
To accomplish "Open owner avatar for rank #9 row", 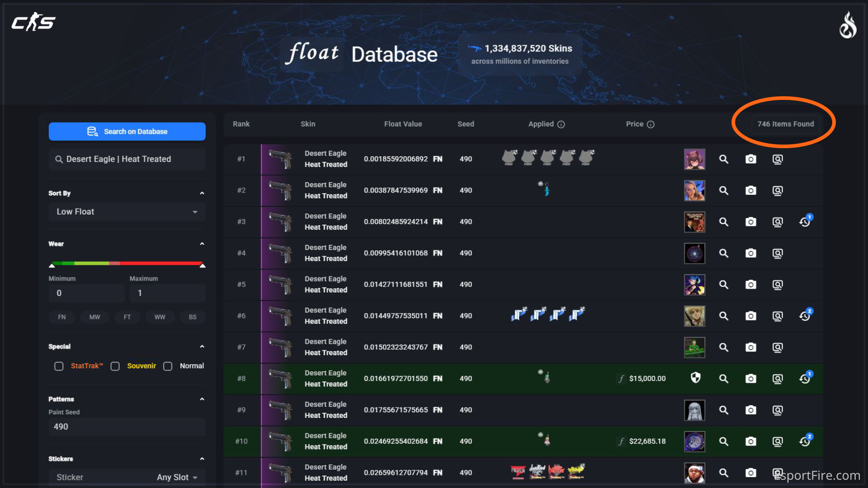I will [694, 410].
